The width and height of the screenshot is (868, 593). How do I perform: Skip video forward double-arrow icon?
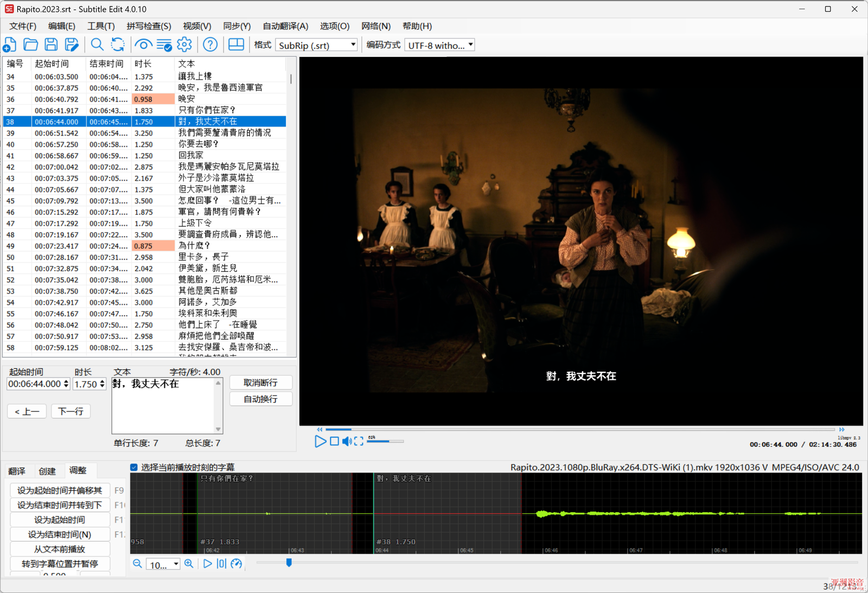tap(842, 429)
